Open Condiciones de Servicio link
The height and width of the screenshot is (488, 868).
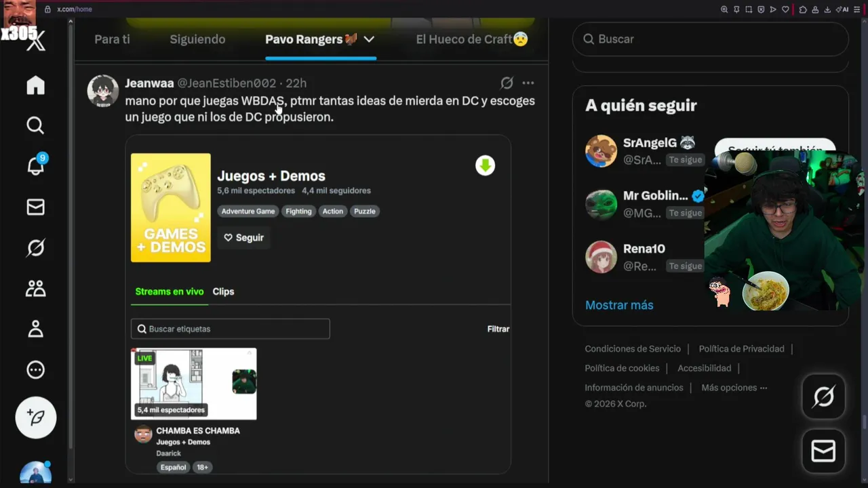point(633,348)
